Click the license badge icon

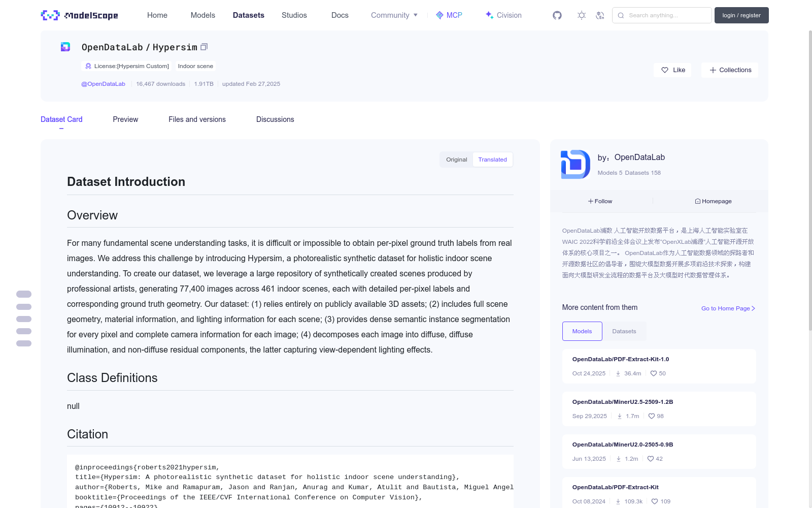88,66
